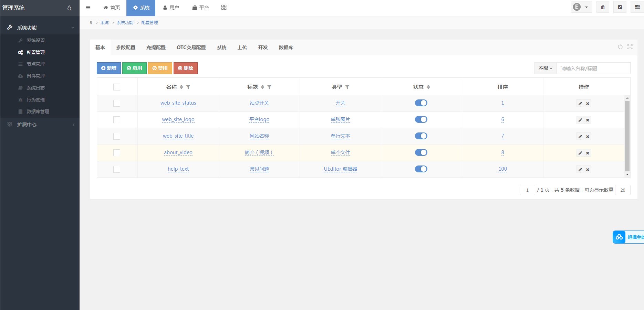
Task: Click the refresh icon above the table
Action: pyautogui.click(x=620, y=47)
